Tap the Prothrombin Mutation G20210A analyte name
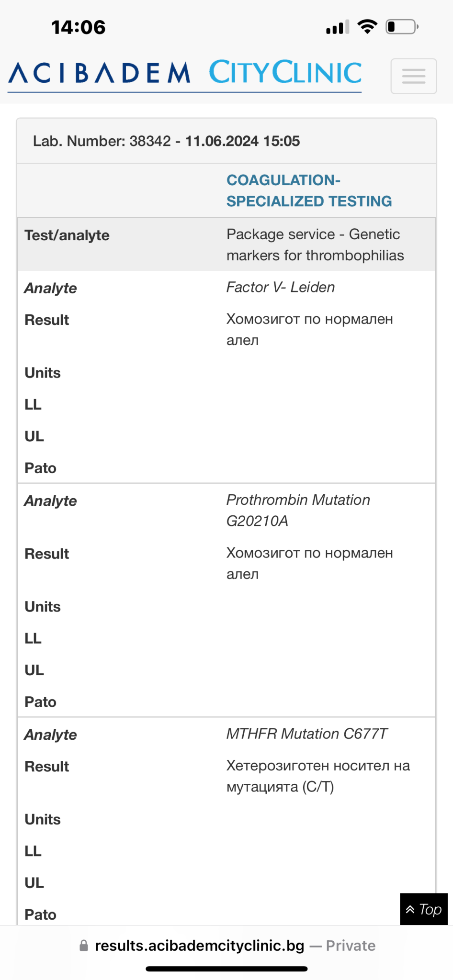 [298, 510]
